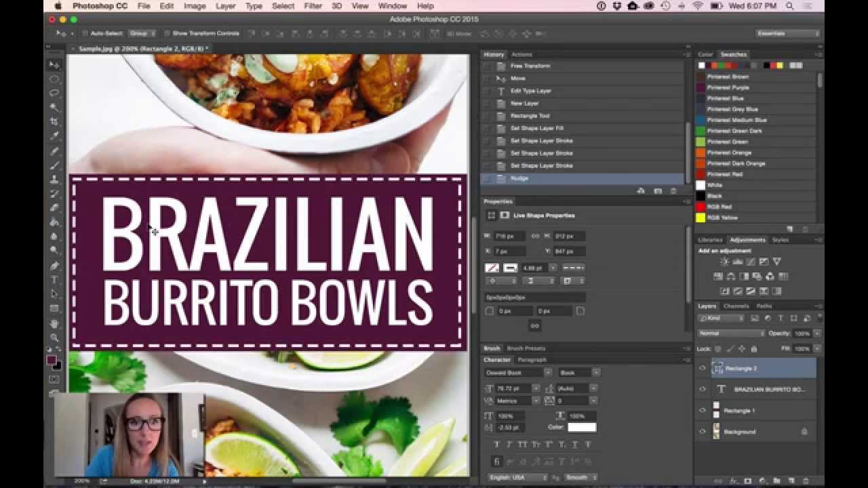Open the Filter menu

pos(313,6)
